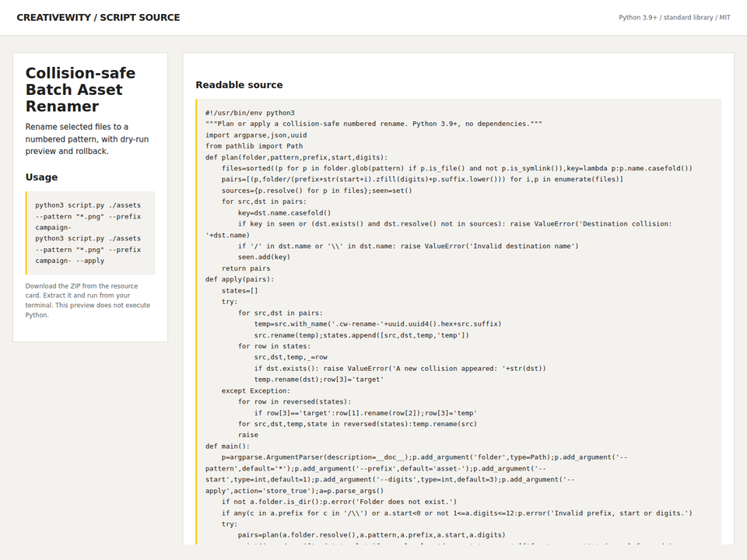Viewport: 747px width, 560px height.
Task: Click the 'for row in reversed(states):' line
Action: point(294,402)
